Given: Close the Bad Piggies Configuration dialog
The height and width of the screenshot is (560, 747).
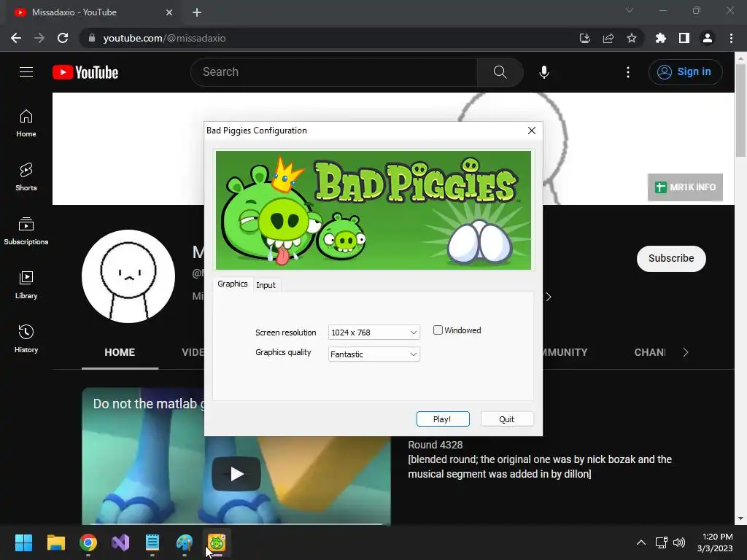Looking at the screenshot, I should point(532,131).
